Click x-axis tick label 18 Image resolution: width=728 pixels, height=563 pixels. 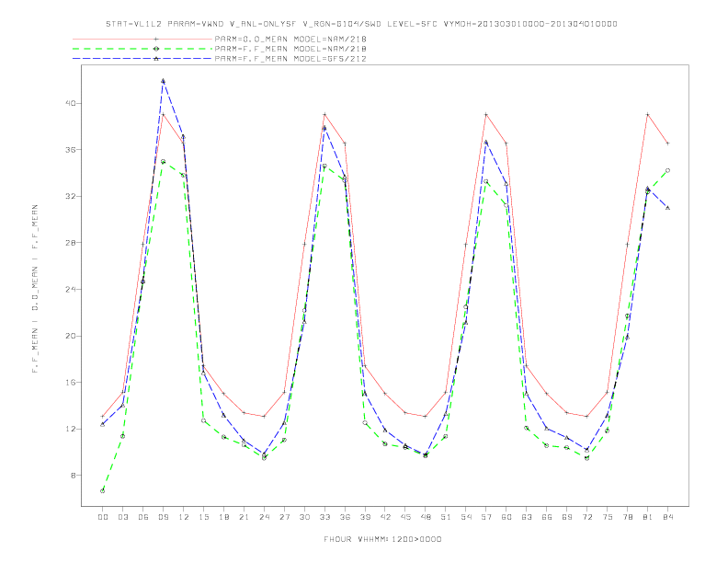pyautogui.click(x=223, y=517)
